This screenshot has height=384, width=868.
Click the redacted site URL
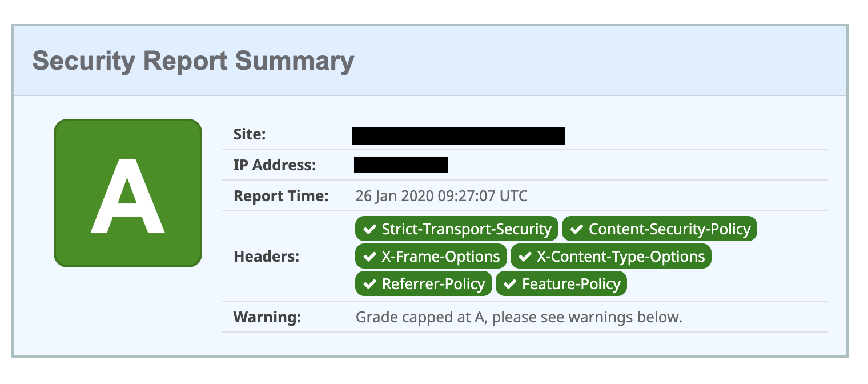tap(459, 135)
